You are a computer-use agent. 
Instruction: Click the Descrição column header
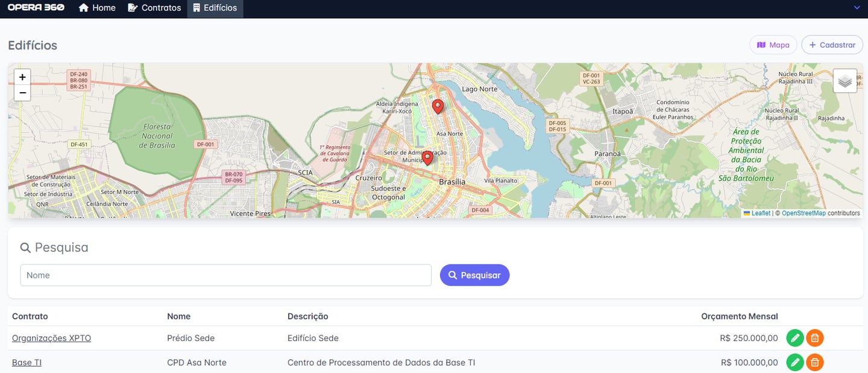coord(308,316)
